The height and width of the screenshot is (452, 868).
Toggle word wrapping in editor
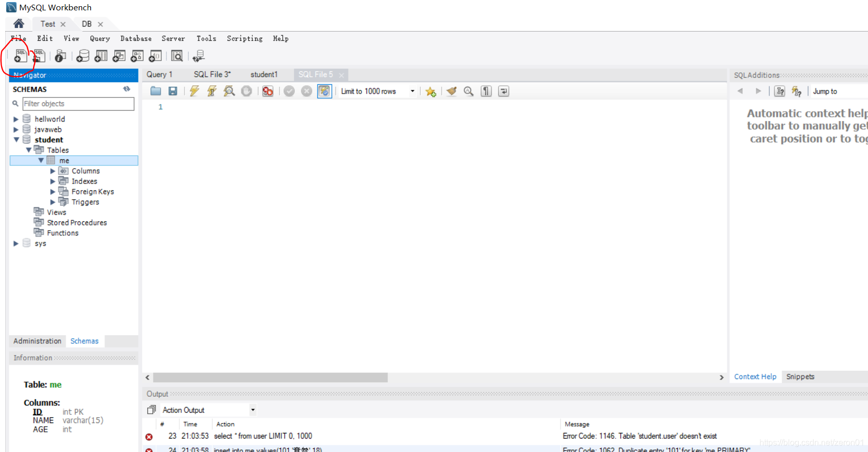pos(504,91)
